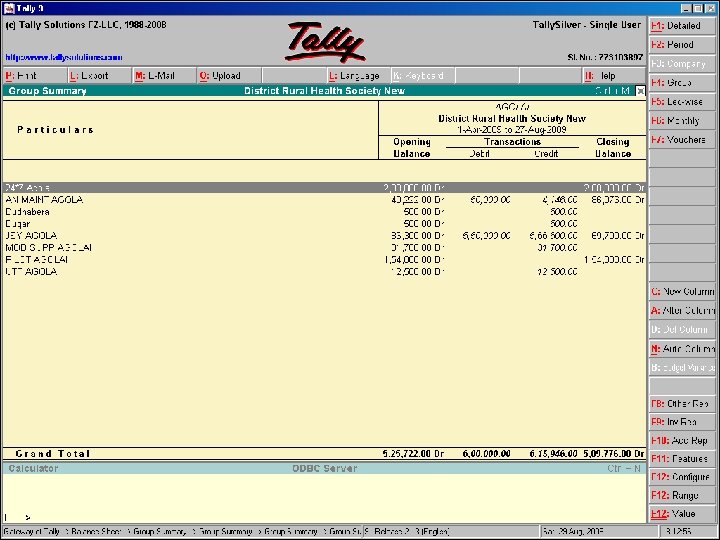
Task: Click A: Alter Column button
Action: pos(682,311)
